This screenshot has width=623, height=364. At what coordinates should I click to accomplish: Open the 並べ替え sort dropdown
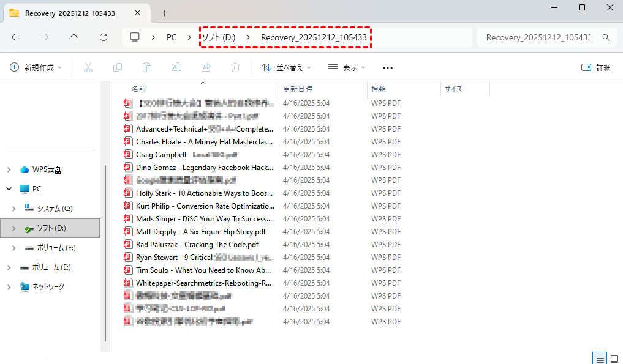(286, 67)
